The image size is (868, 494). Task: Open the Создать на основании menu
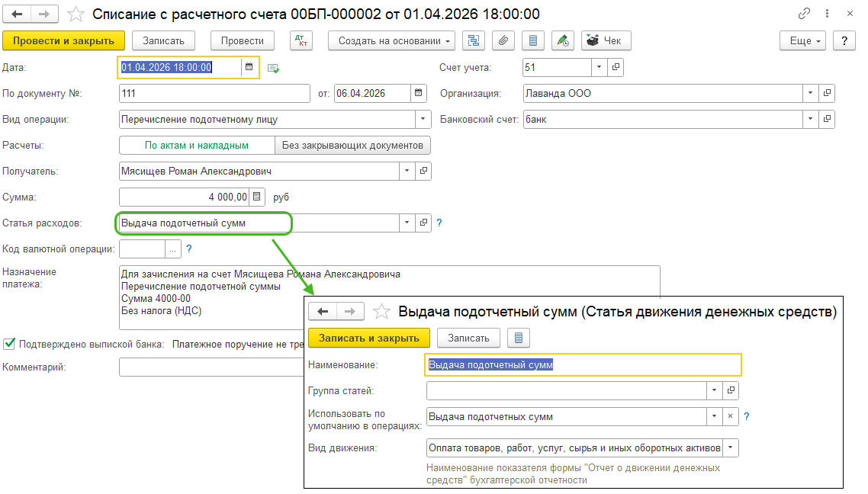[x=391, y=40]
